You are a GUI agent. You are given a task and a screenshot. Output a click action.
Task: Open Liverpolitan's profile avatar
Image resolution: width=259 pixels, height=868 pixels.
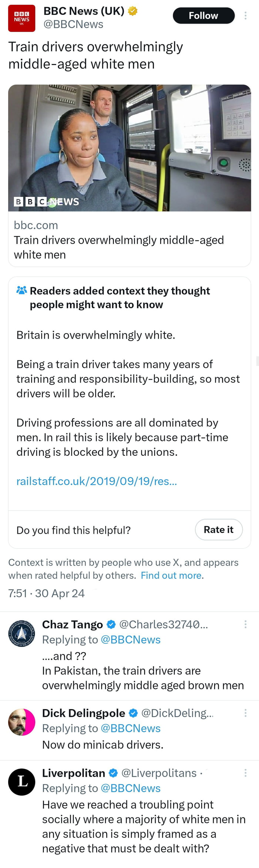point(21,782)
